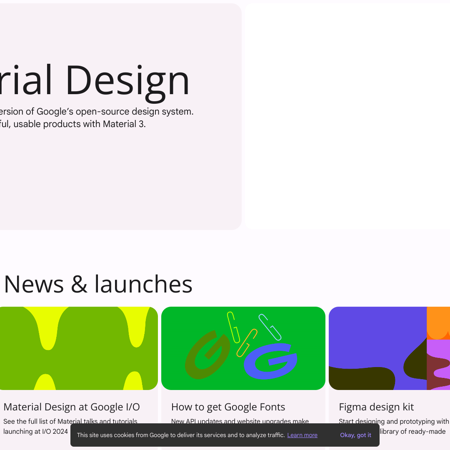Open the 'Learn more' cookie link
This screenshot has height=450, width=450.
coord(302,435)
